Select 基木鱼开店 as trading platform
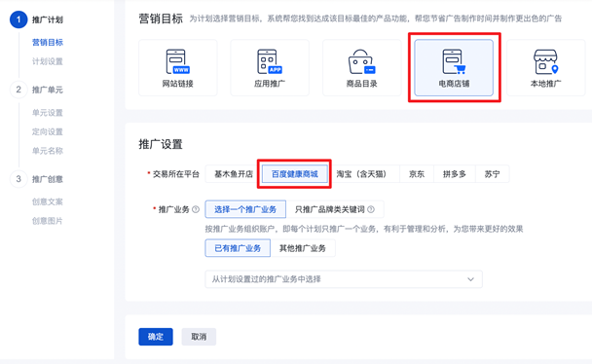592x364 pixels. coord(234,174)
